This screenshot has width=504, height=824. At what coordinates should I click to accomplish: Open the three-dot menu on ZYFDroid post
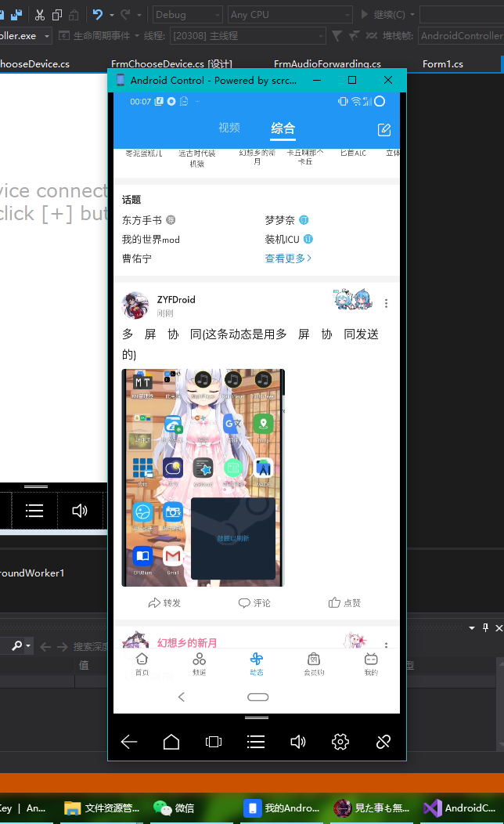point(386,303)
